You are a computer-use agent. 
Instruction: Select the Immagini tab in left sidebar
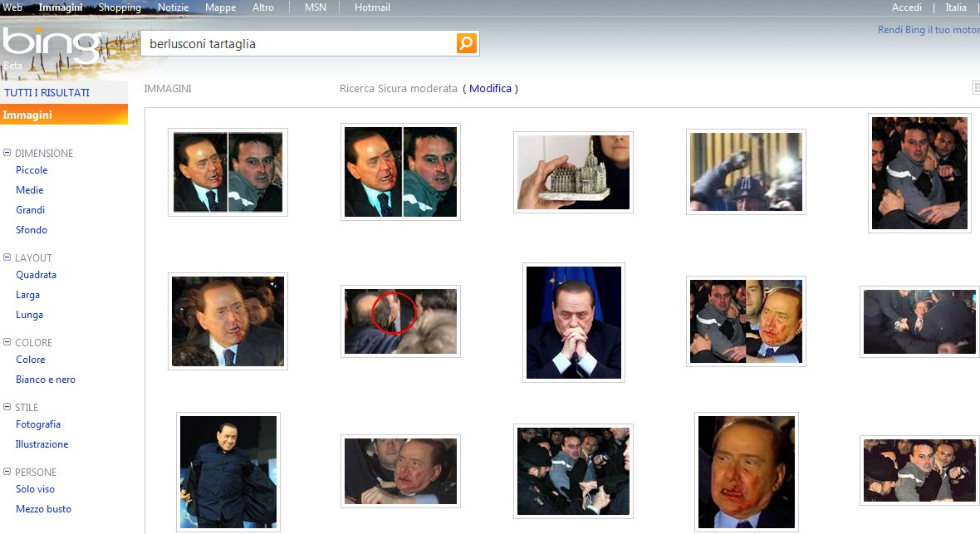(27, 115)
